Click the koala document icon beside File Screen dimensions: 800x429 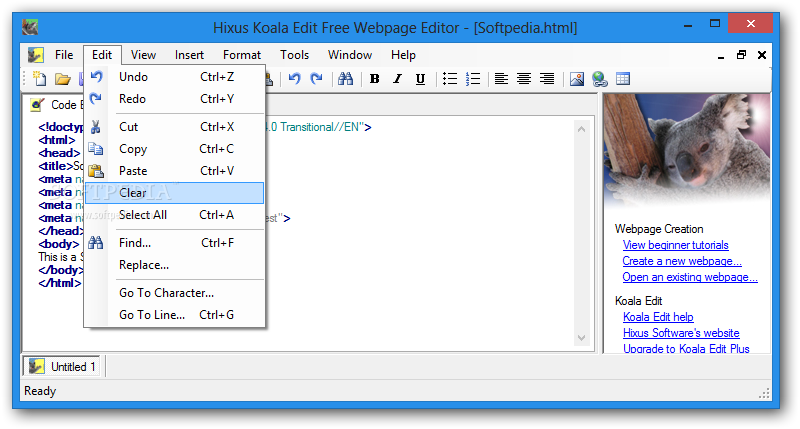pos(35,55)
